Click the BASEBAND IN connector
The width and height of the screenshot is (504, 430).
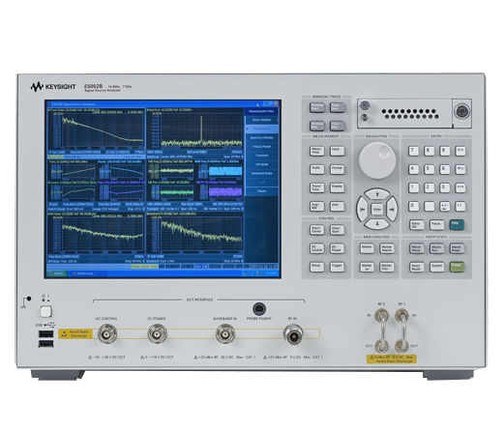pos(225,334)
